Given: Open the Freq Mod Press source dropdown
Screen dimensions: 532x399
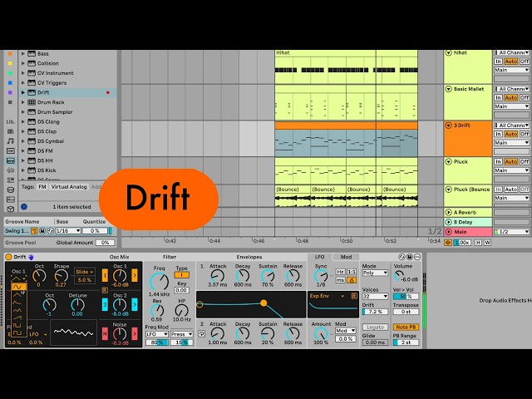Looking at the screenshot, I should 181,334.
